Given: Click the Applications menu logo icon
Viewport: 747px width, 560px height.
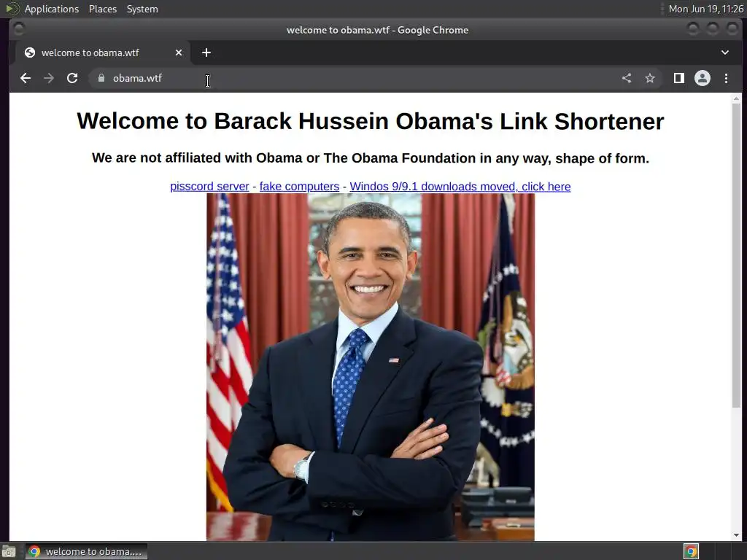Looking at the screenshot, I should click(x=12, y=9).
